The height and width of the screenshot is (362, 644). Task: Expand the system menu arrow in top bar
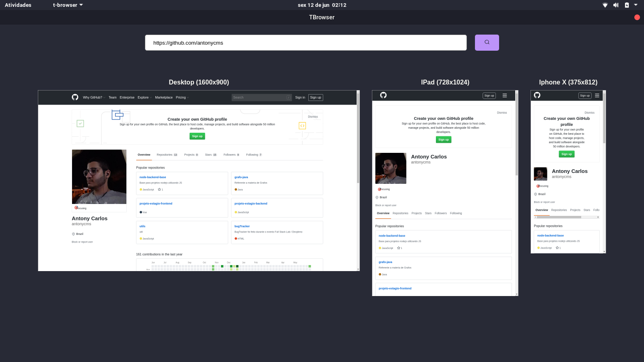point(636,5)
